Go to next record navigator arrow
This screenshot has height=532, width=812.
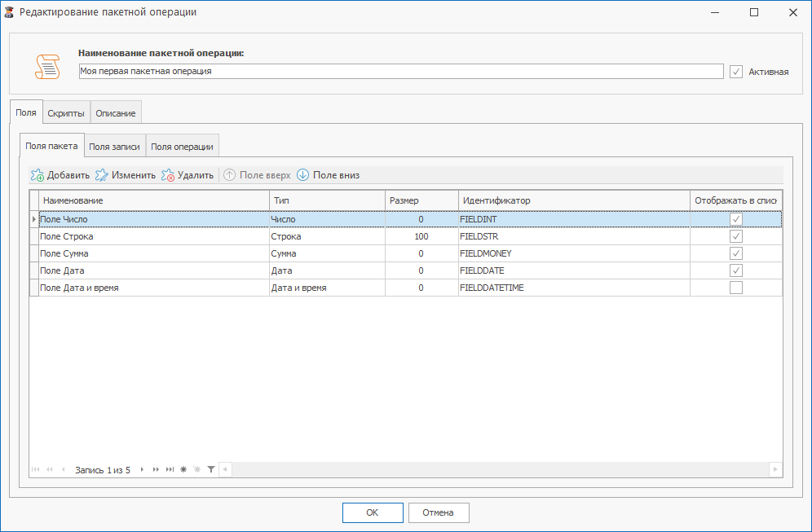142,469
